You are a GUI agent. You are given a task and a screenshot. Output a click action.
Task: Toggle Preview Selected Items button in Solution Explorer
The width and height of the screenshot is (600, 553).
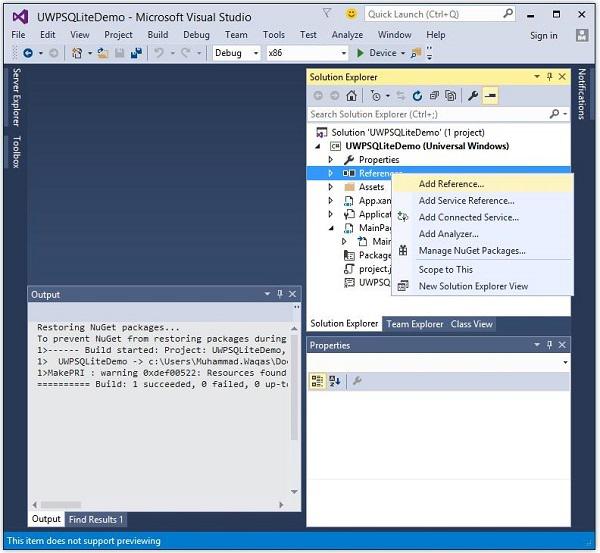pos(490,96)
